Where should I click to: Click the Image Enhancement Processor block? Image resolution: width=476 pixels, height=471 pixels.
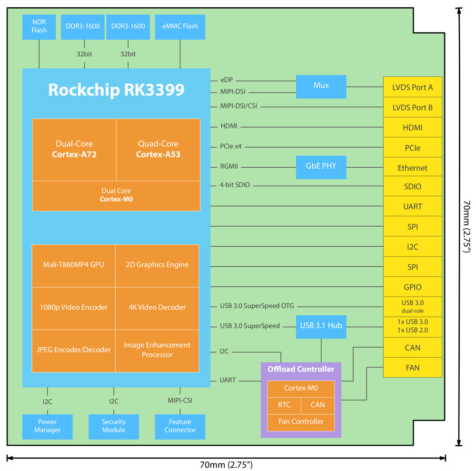coord(158,350)
